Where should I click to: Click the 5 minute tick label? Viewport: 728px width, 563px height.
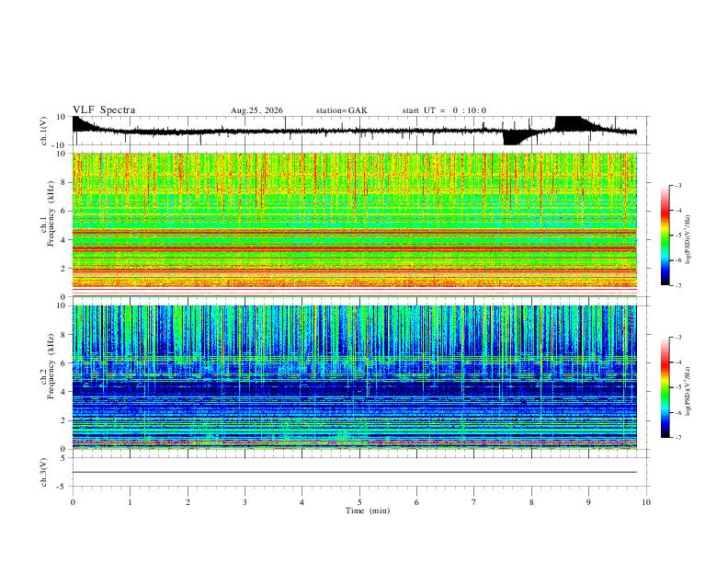click(x=359, y=502)
